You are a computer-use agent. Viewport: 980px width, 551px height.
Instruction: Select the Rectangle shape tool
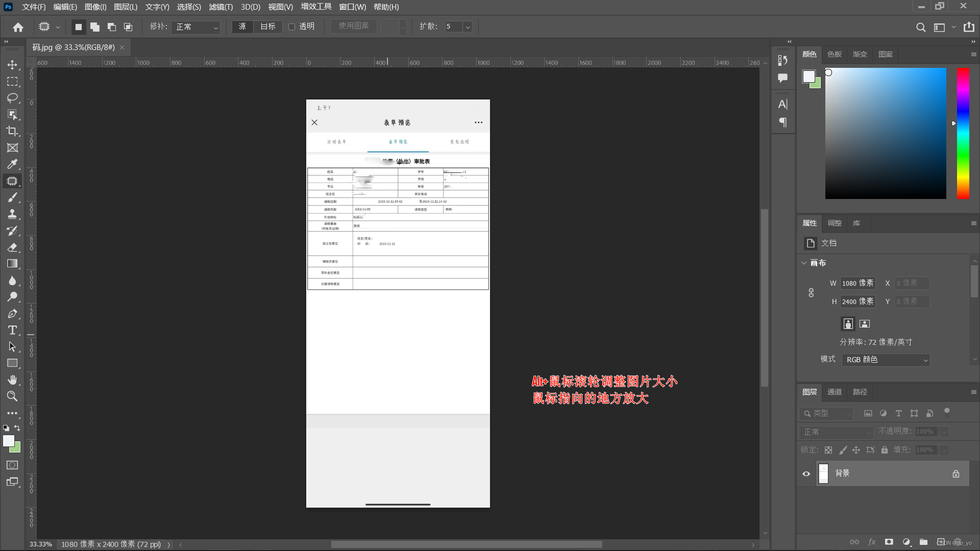click(x=12, y=363)
